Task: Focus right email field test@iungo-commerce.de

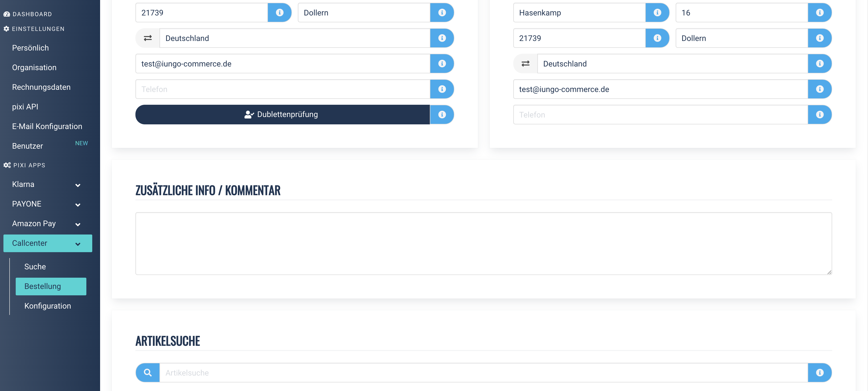Action: tap(660, 89)
